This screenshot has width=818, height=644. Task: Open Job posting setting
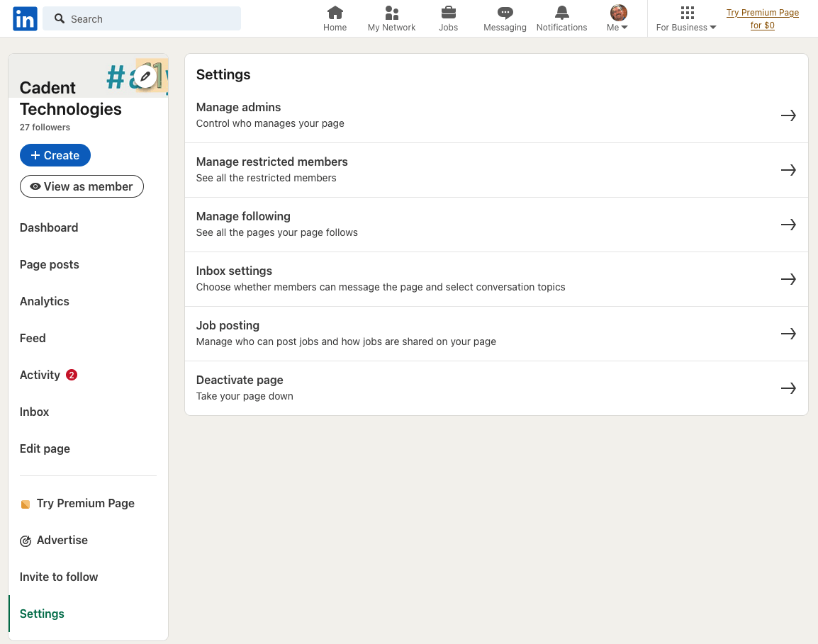496,334
